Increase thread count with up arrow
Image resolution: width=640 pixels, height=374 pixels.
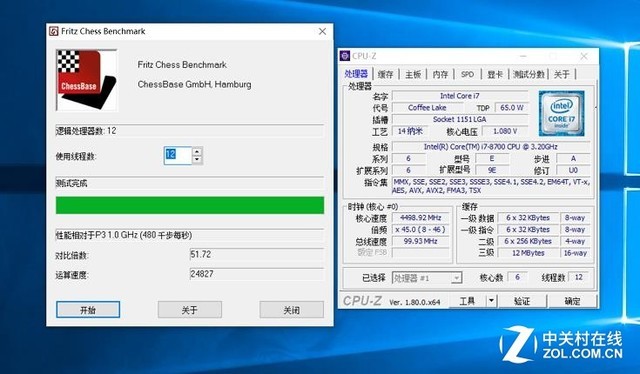tap(197, 151)
